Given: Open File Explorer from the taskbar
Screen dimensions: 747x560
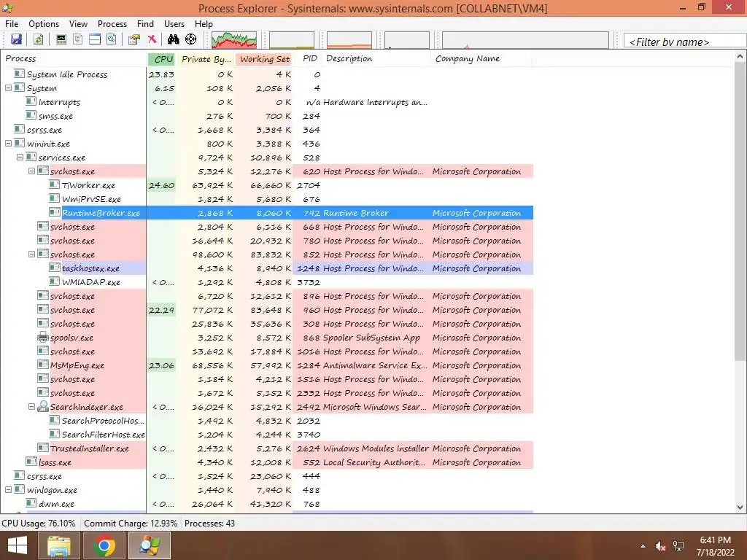Looking at the screenshot, I should pyautogui.click(x=58, y=545).
